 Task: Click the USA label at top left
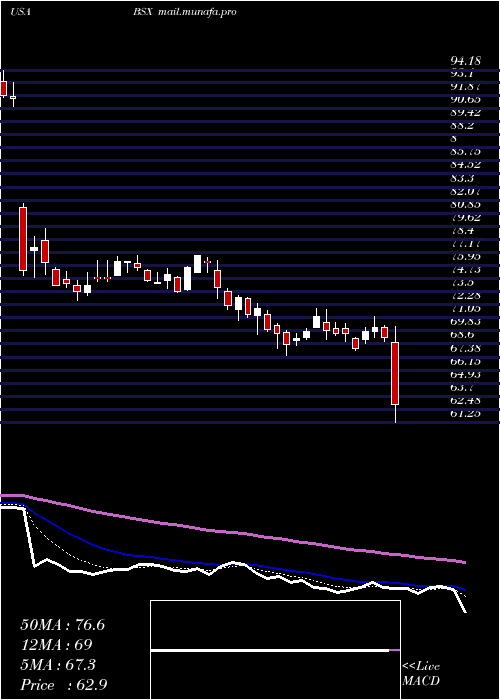(x=20, y=12)
